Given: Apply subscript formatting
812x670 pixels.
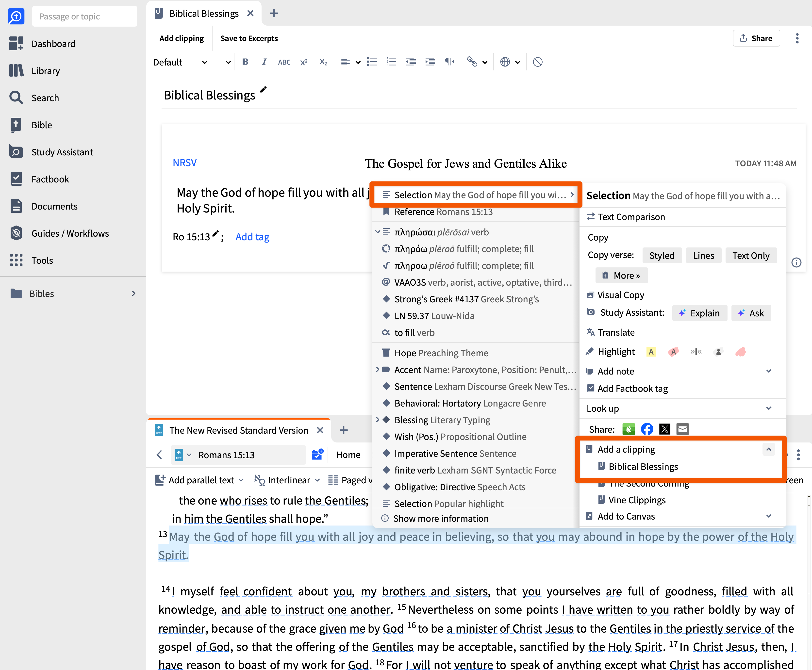Looking at the screenshot, I should (x=323, y=62).
